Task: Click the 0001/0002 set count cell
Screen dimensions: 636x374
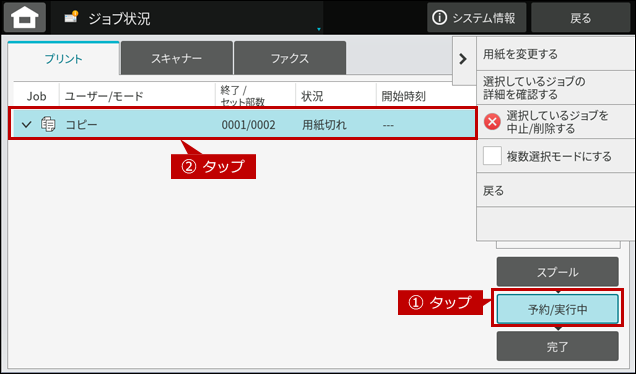Action: 248,125
